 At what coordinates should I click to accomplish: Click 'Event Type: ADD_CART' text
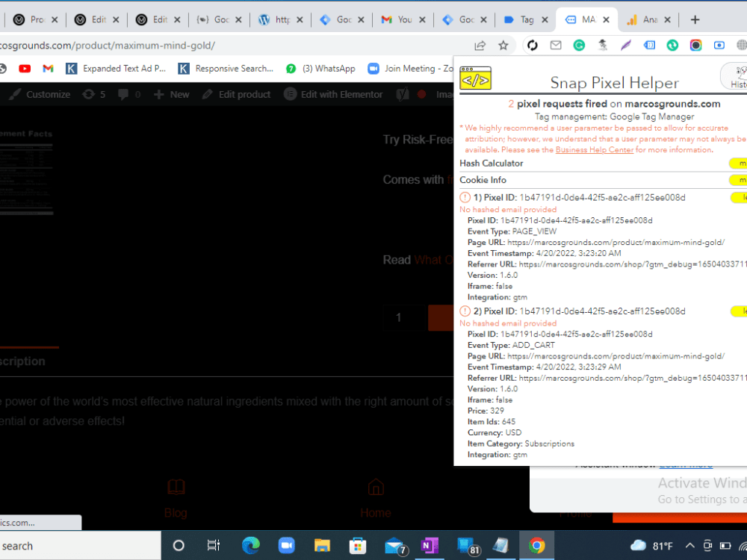(511, 345)
